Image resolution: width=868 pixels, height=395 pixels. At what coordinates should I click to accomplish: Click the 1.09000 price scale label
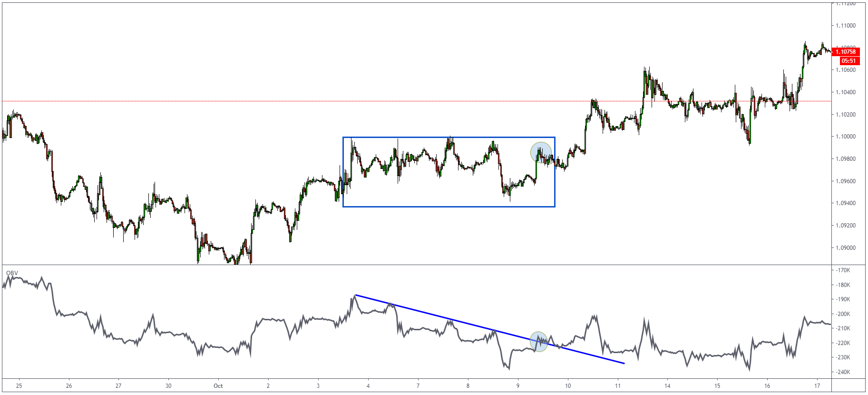coord(846,248)
